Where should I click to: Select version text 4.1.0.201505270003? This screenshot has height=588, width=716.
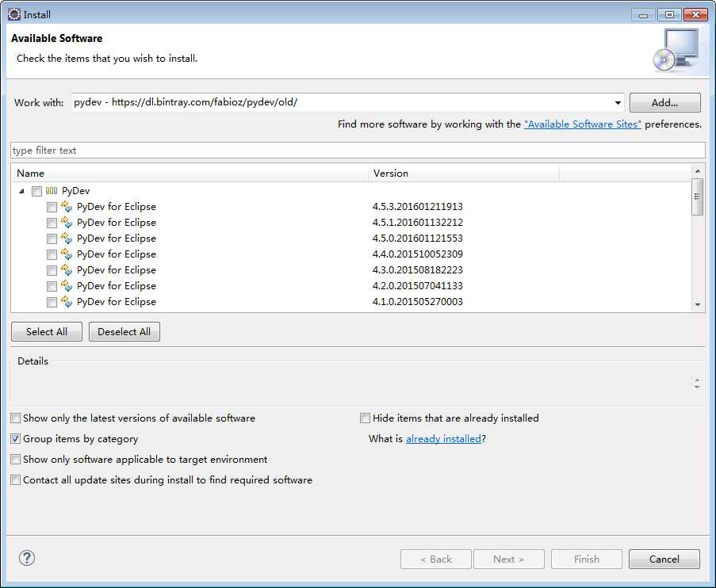coord(417,302)
